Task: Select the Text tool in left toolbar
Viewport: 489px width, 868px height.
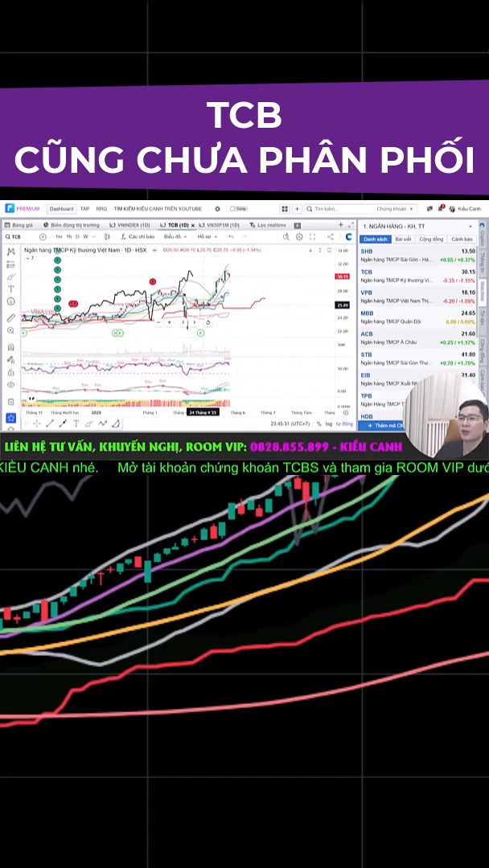Action: click(x=11, y=289)
